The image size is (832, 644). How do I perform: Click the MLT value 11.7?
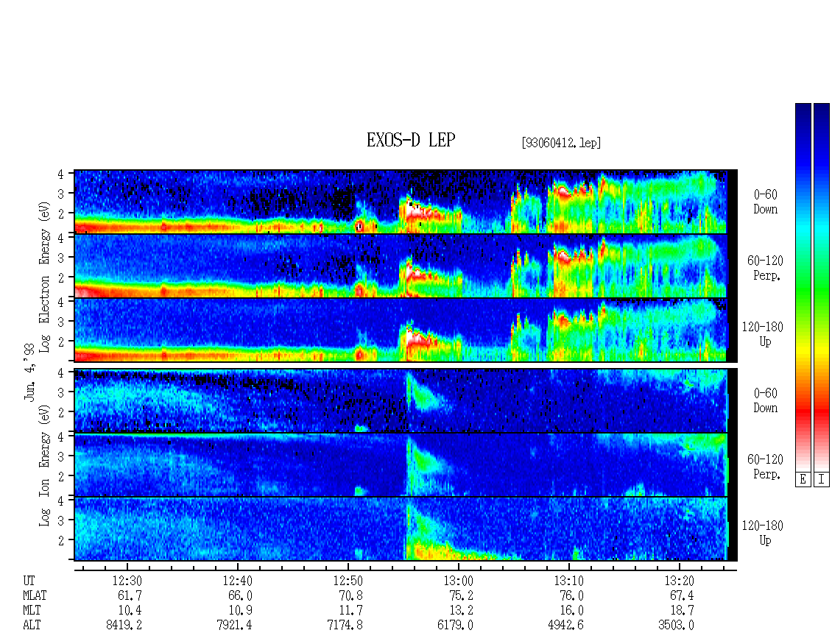pyautogui.click(x=350, y=611)
